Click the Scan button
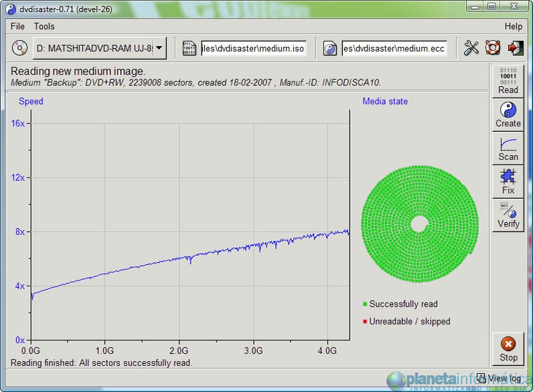The height and width of the screenshot is (392, 533). click(508, 149)
